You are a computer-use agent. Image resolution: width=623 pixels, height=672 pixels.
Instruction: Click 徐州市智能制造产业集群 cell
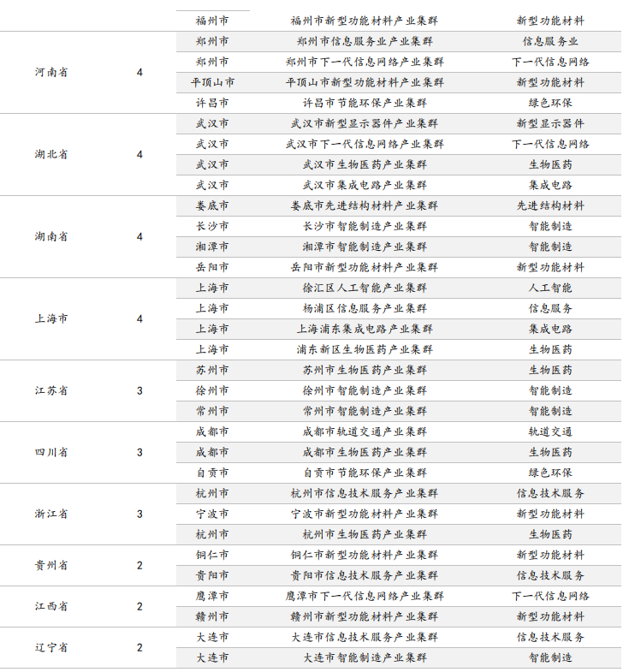pyautogui.click(x=365, y=391)
